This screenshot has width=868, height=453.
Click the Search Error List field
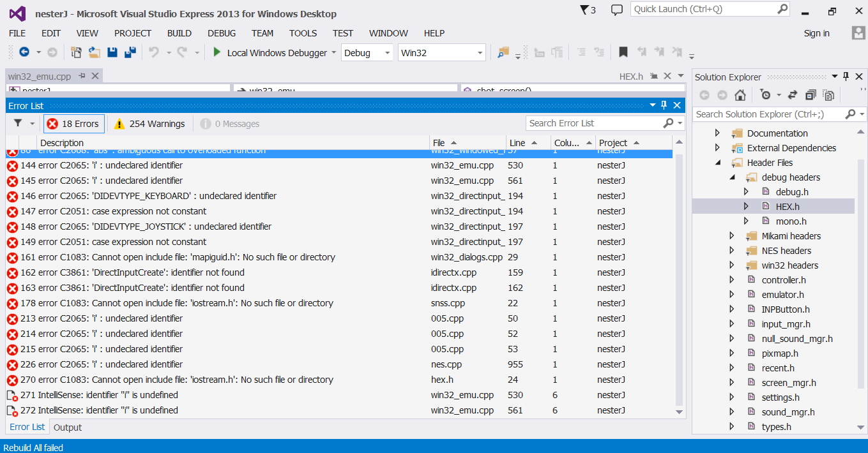[594, 123]
